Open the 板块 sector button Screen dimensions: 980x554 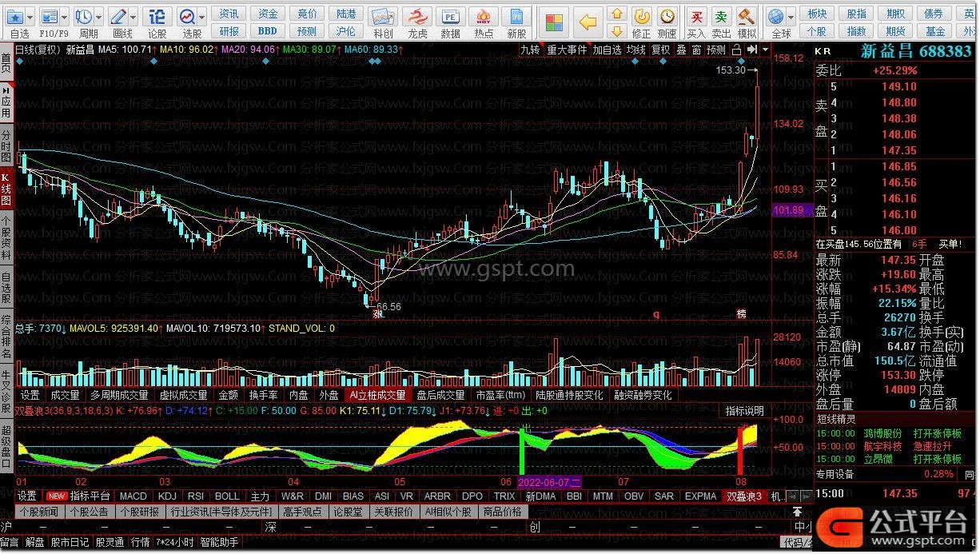(x=817, y=14)
